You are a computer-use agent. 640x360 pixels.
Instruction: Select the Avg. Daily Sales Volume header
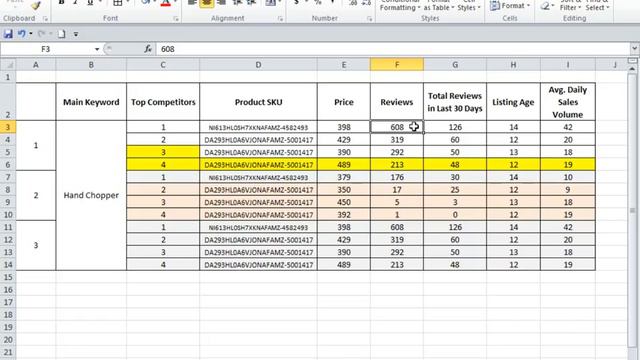click(x=568, y=102)
